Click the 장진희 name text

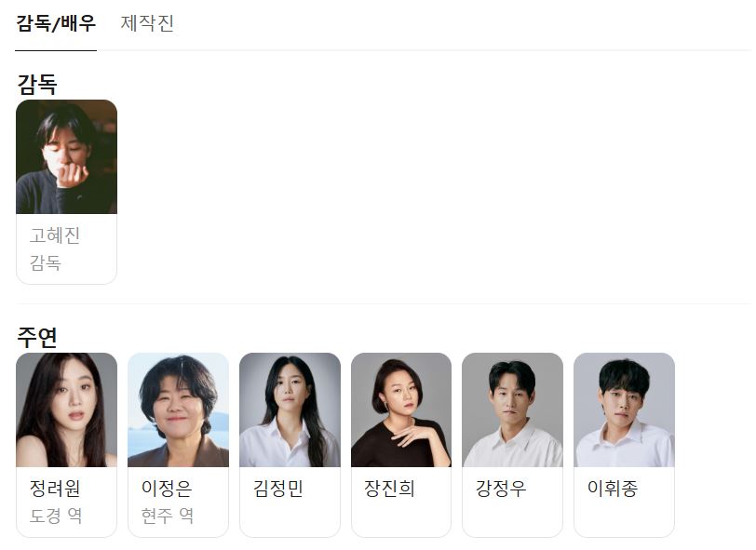click(389, 489)
